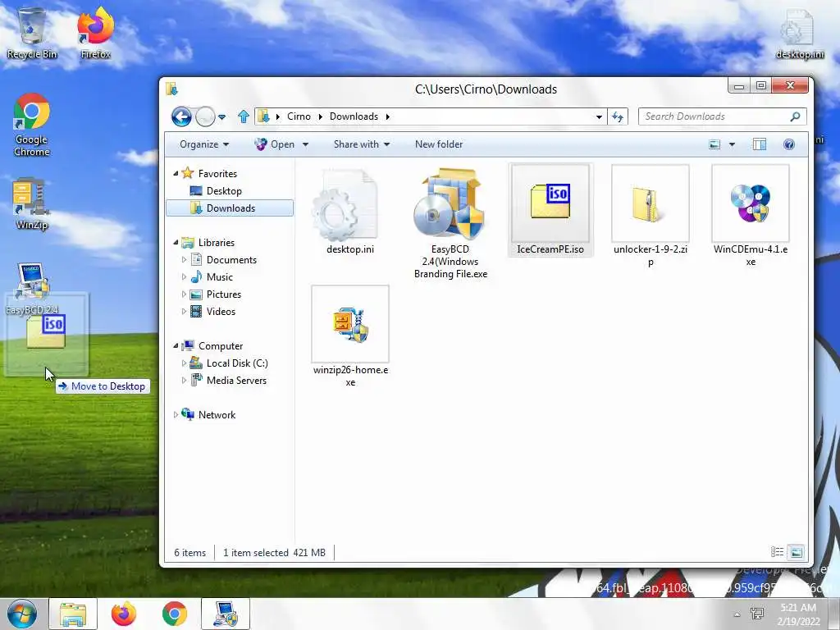
Task: Open the Share with menu
Action: pos(362,144)
